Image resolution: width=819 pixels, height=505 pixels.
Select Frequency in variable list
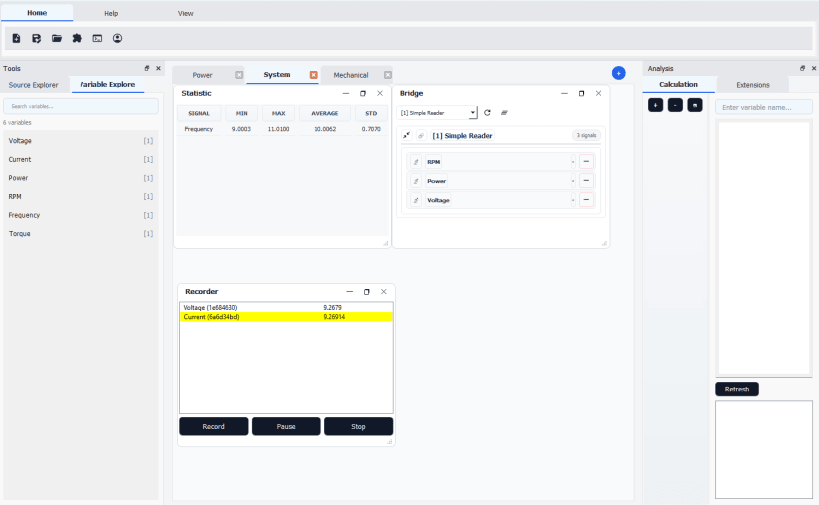click(81, 215)
